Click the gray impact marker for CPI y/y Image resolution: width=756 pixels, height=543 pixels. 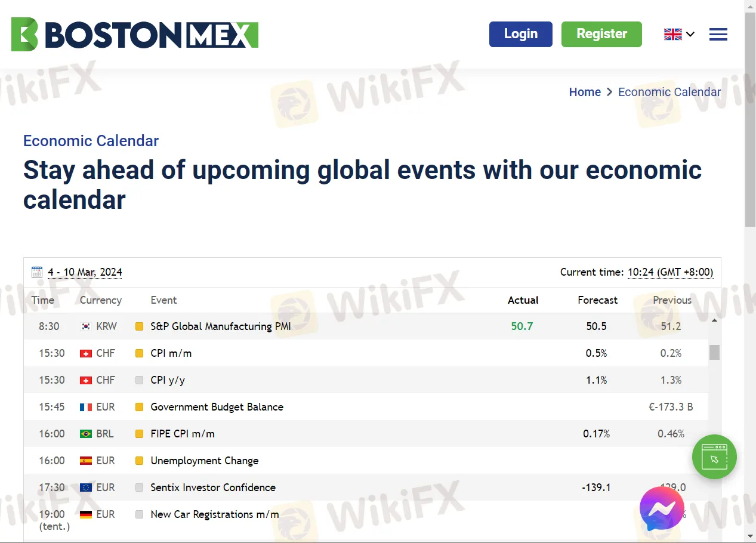point(139,380)
